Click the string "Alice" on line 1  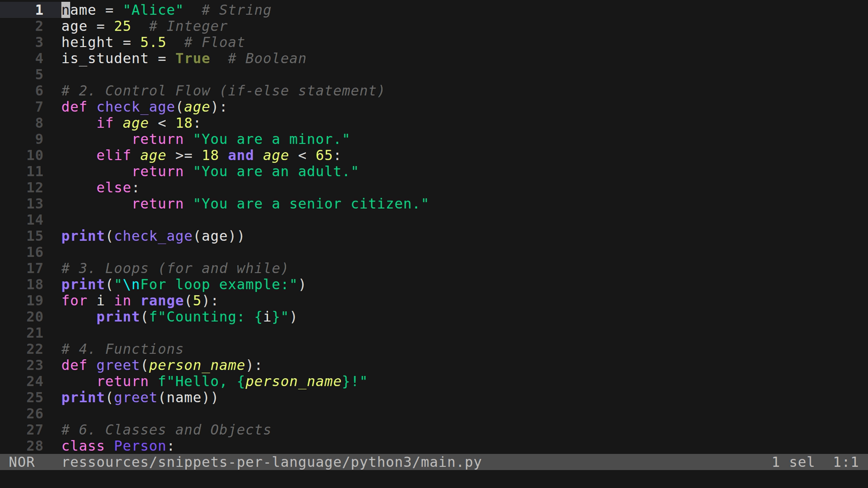pos(153,10)
